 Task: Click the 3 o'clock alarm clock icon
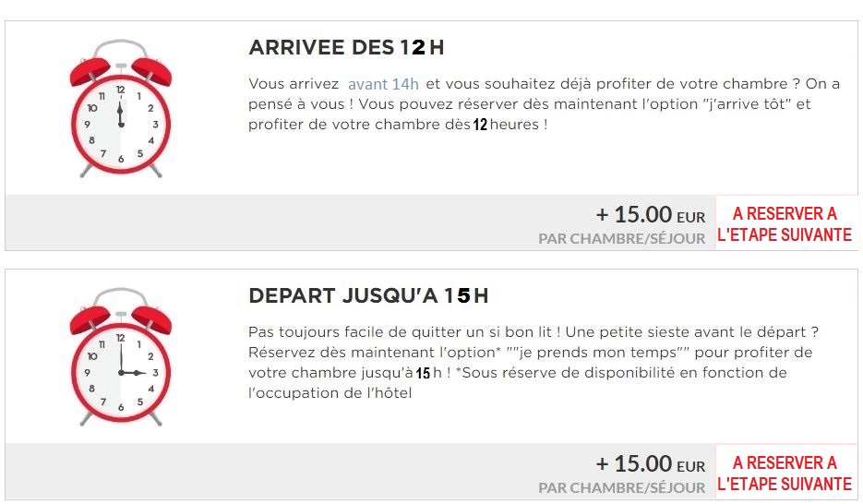click(121, 356)
